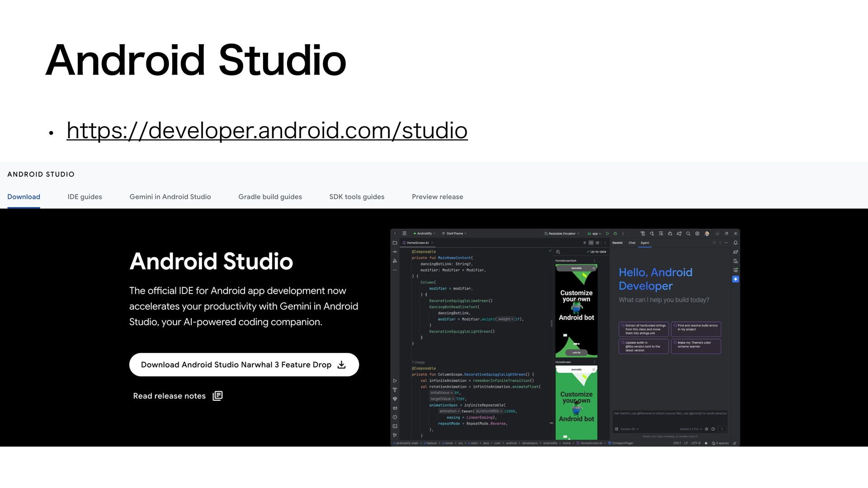Click the green Run button in IDE
Viewport: 868px width, 488px height.
coord(608,234)
